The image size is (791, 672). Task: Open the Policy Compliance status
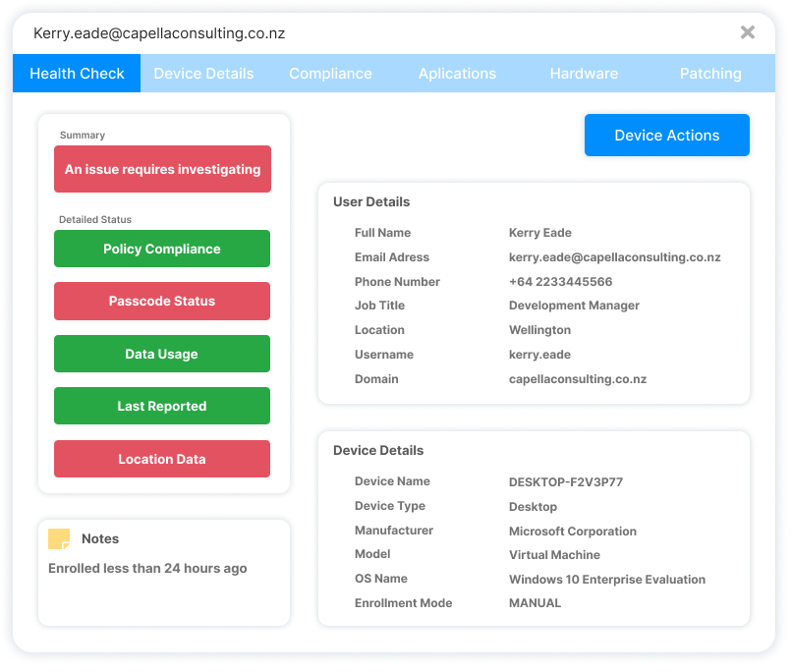pyautogui.click(x=162, y=249)
